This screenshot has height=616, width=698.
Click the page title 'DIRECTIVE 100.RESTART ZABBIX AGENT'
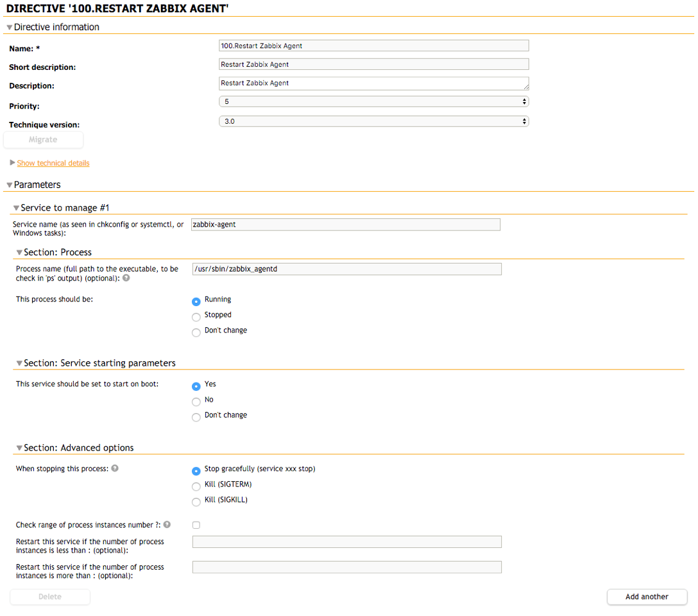(117, 8)
